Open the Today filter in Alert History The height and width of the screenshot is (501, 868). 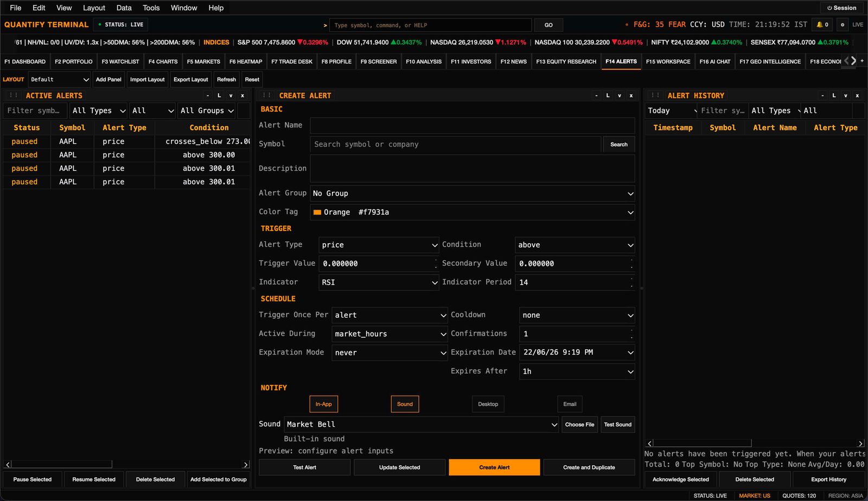click(x=671, y=111)
